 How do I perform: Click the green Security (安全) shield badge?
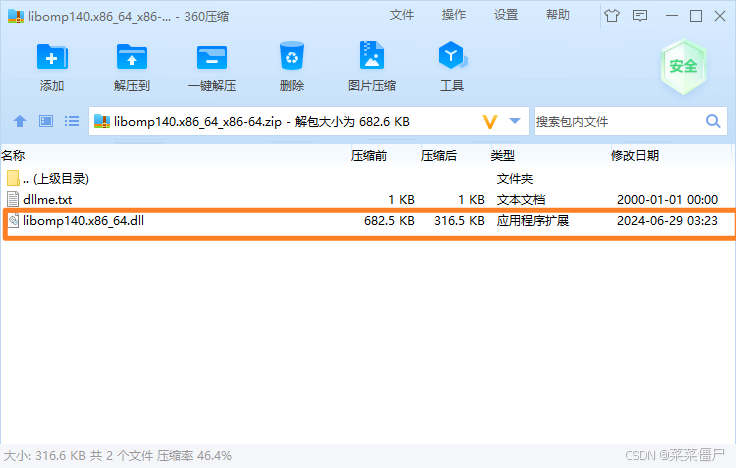coord(683,66)
